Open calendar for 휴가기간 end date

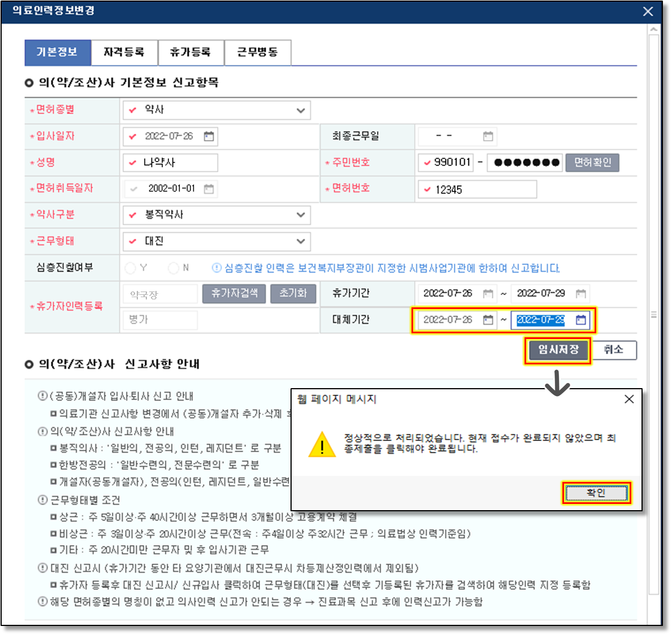click(x=580, y=293)
